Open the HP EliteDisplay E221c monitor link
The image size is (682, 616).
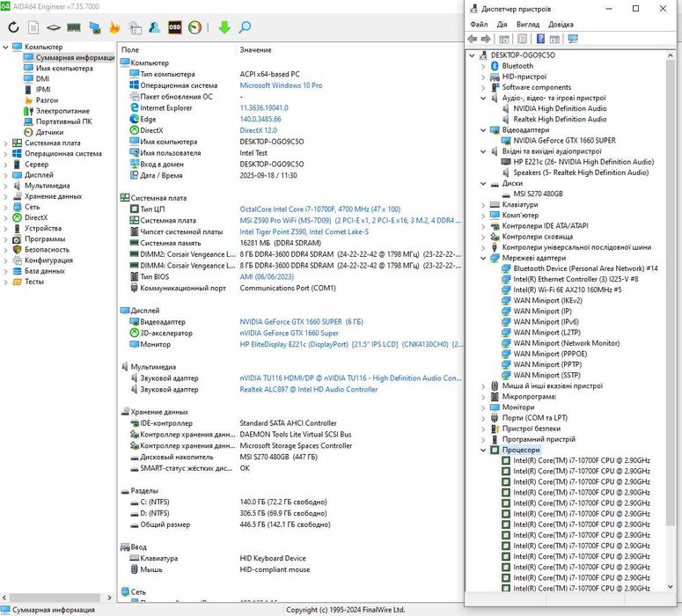pos(351,345)
